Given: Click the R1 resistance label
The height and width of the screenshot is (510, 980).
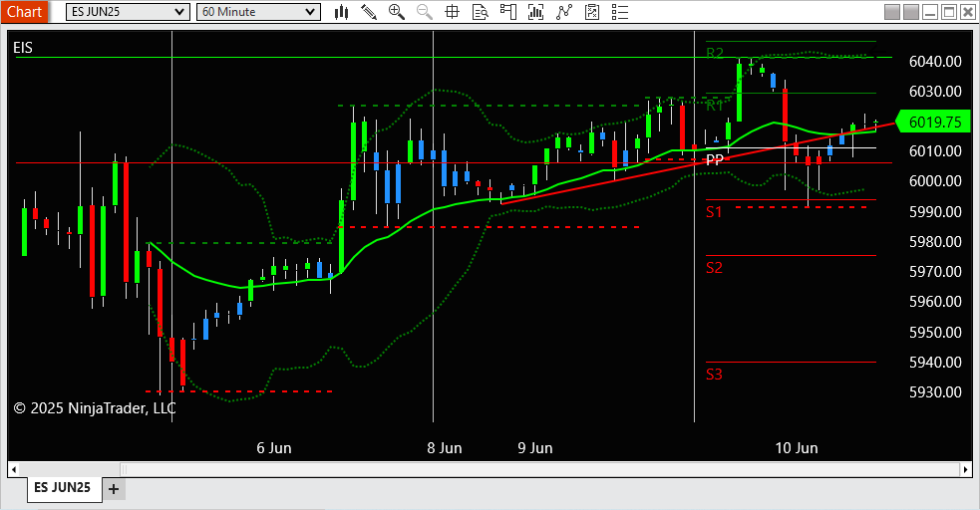Looking at the screenshot, I should coord(715,106).
